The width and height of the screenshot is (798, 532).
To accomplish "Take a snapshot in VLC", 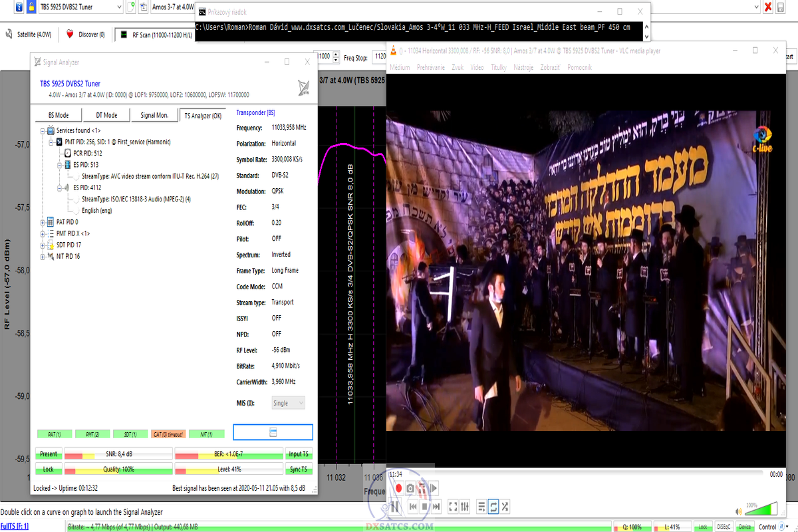I will click(410, 489).
